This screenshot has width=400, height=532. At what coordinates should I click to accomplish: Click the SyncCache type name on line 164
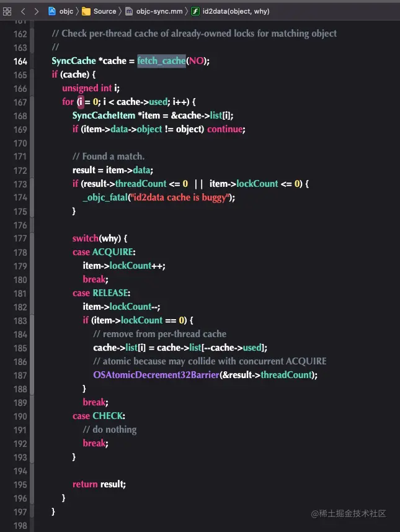[x=74, y=61]
